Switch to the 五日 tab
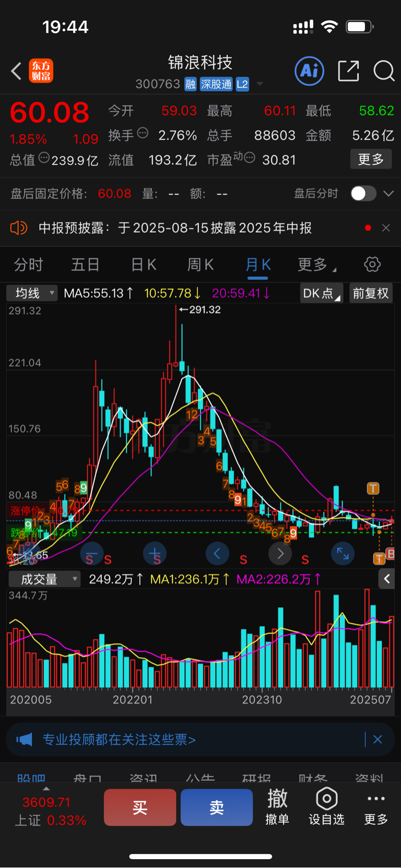Screen dimensions: 401x868 point(85,265)
